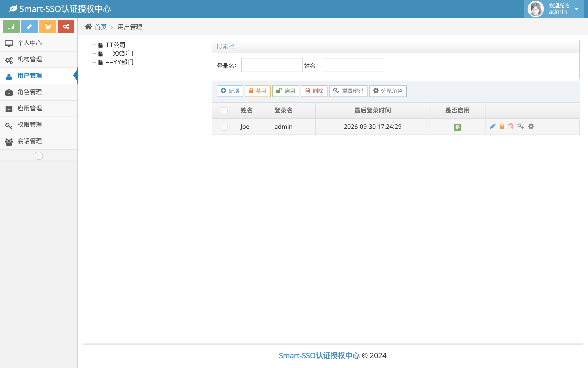Open 用户管理 in the sidebar
The image size is (588, 368).
point(39,76)
